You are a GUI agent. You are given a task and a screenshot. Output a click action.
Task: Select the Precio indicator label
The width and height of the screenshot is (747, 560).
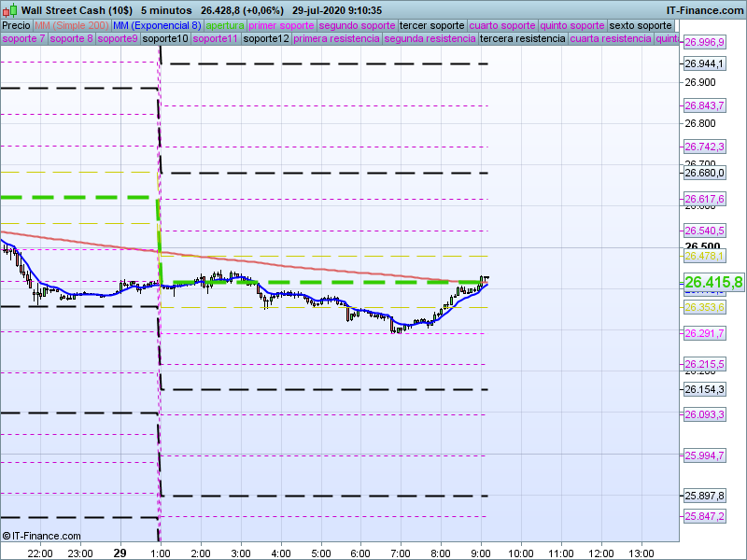(x=15, y=25)
